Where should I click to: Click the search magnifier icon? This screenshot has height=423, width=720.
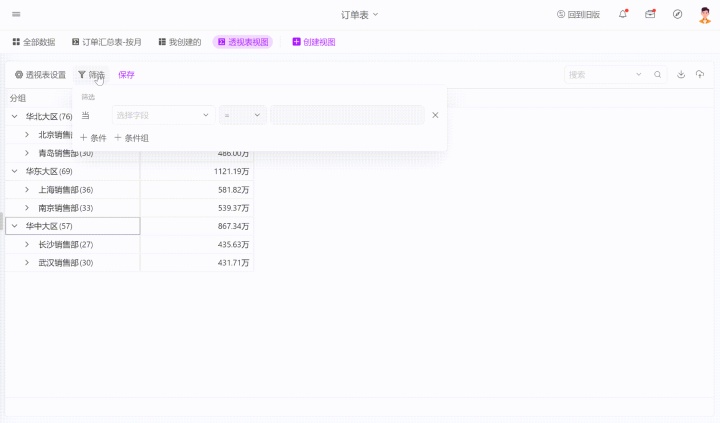pyautogui.click(x=657, y=74)
